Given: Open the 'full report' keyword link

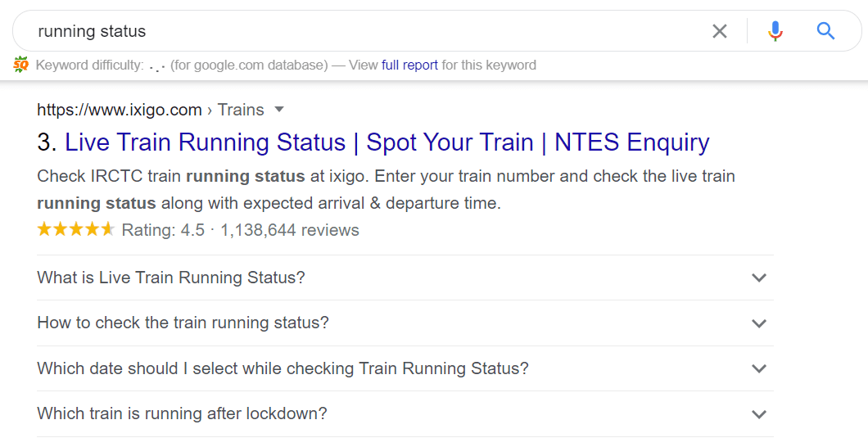Looking at the screenshot, I should tap(409, 65).
